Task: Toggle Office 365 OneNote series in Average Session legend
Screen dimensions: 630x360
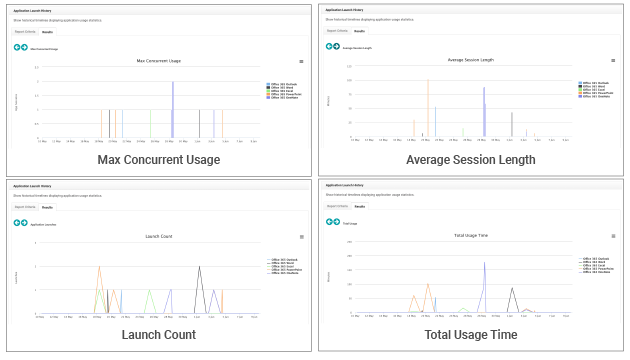Action: 594,96
